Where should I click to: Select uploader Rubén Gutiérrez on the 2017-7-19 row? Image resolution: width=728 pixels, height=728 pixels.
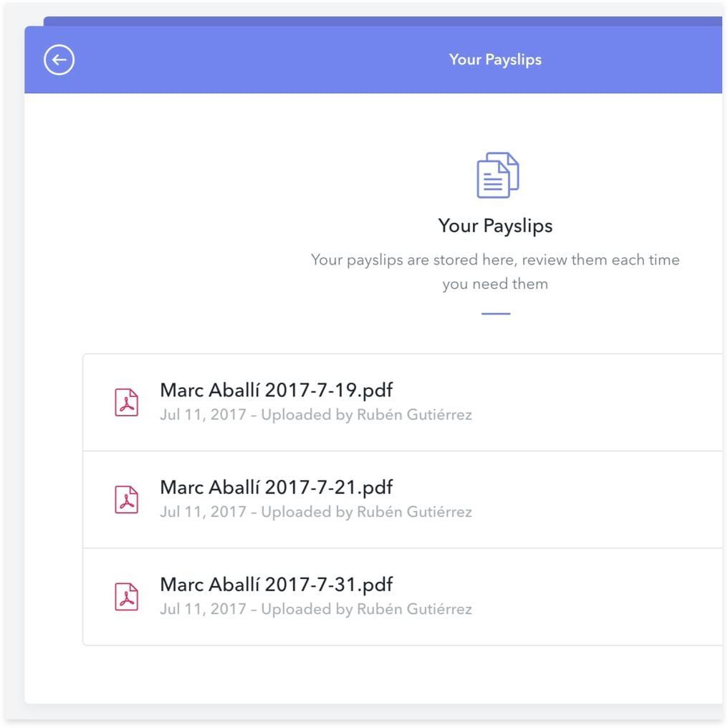(414, 414)
